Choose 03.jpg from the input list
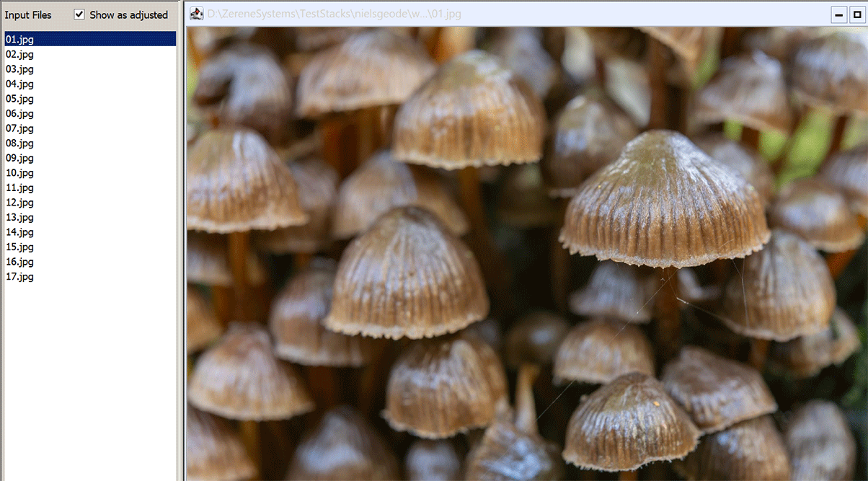The height and width of the screenshot is (481, 868). [x=19, y=69]
